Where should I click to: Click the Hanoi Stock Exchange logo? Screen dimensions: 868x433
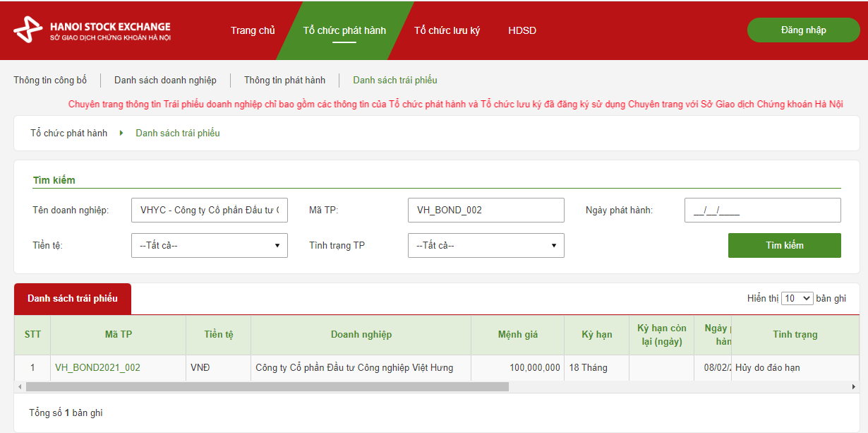(92, 31)
